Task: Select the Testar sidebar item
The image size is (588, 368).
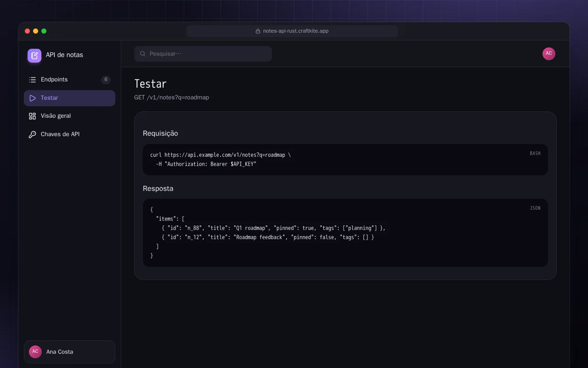Action: [69, 98]
